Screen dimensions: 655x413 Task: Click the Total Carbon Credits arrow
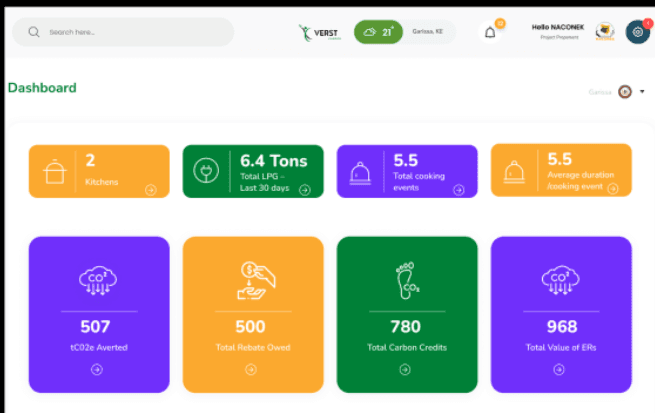[x=405, y=369]
